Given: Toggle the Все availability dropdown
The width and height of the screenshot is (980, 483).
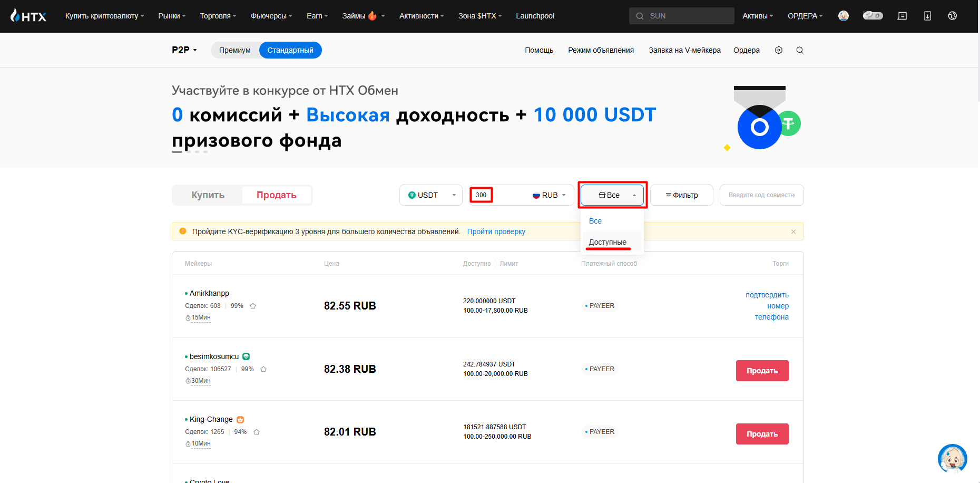Looking at the screenshot, I should pos(612,195).
